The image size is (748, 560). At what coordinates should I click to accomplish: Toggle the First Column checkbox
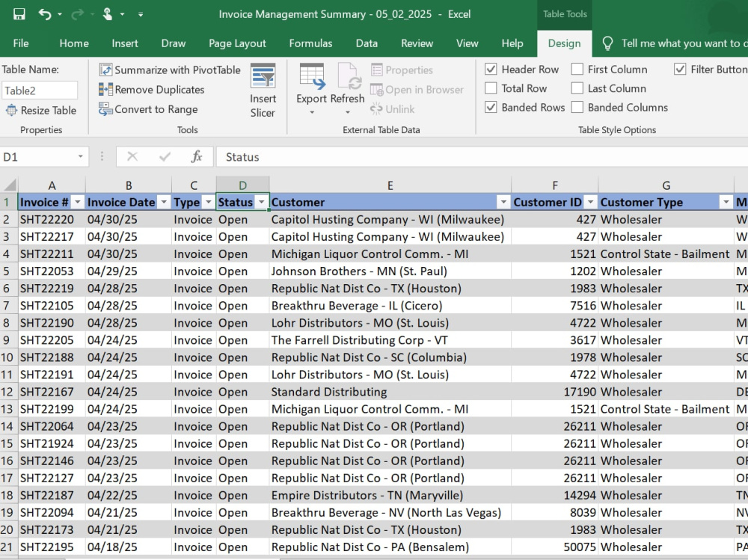(577, 70)
